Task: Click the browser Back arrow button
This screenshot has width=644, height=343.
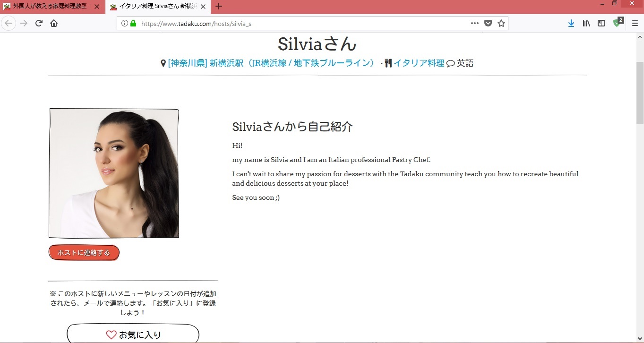Action: [9, 23]
